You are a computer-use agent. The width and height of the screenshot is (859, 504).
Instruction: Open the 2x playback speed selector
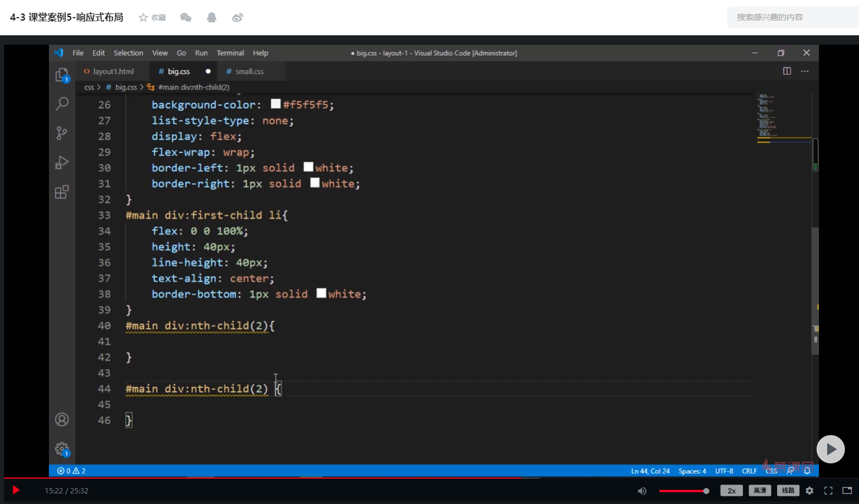pyautogui.click(x=731, y=491)
